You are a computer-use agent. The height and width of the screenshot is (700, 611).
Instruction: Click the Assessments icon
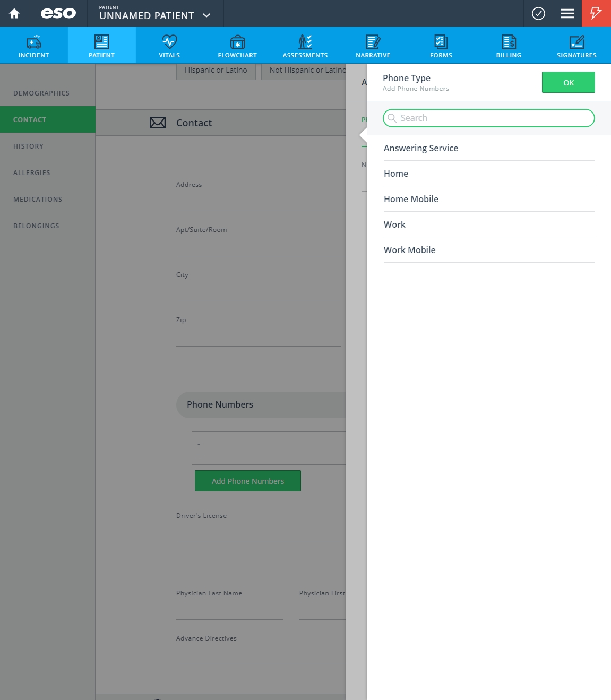tap(305, 45)
